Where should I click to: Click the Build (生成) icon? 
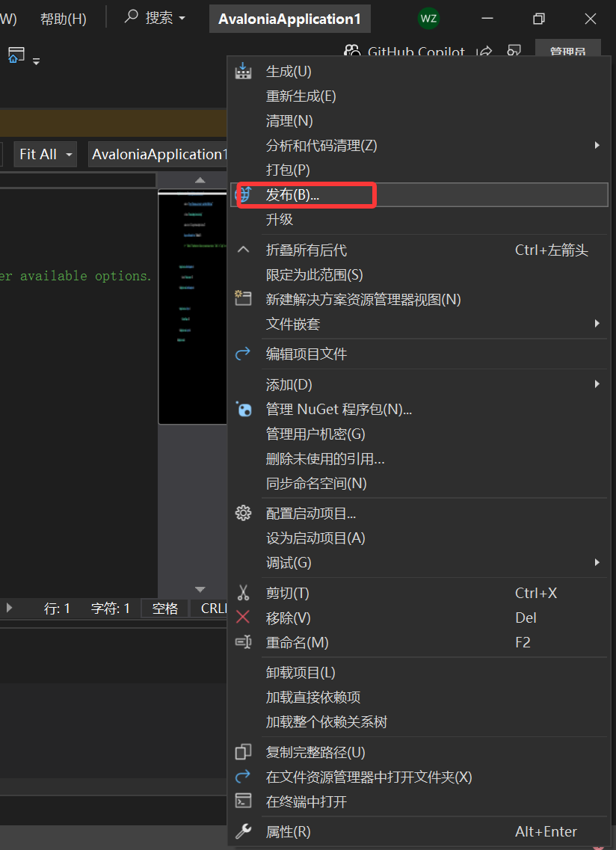point(243,71)
